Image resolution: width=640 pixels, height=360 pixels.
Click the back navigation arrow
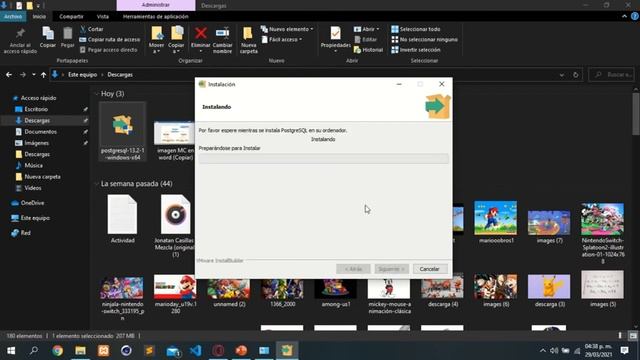coord(9,75)
